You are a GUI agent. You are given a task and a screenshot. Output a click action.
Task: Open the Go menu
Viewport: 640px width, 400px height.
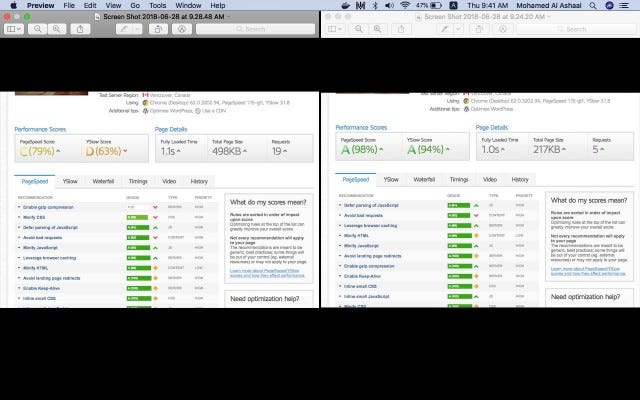click(x=135, y=5)
